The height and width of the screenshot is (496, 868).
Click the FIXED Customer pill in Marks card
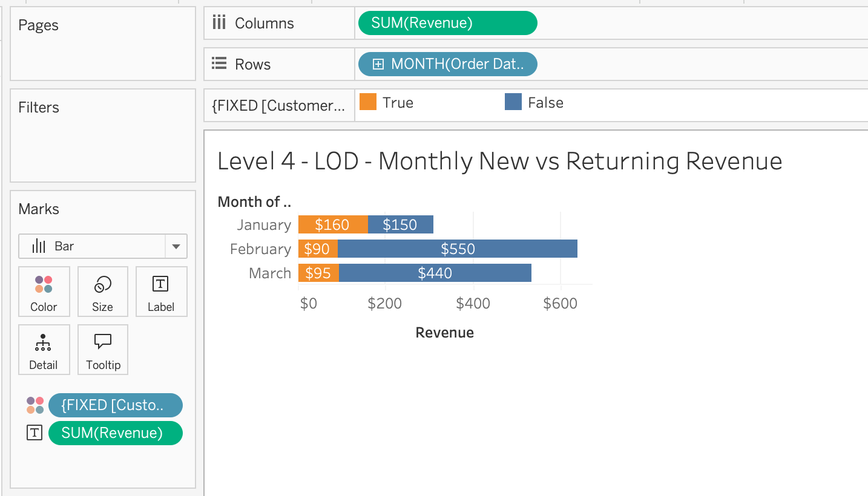coord(115,405)
